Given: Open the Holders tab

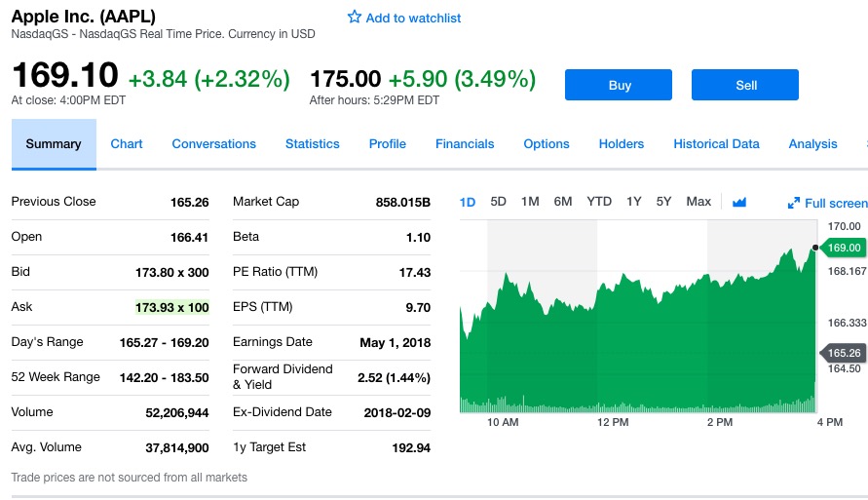Looking at the screenshot, I should click(622, 144).
